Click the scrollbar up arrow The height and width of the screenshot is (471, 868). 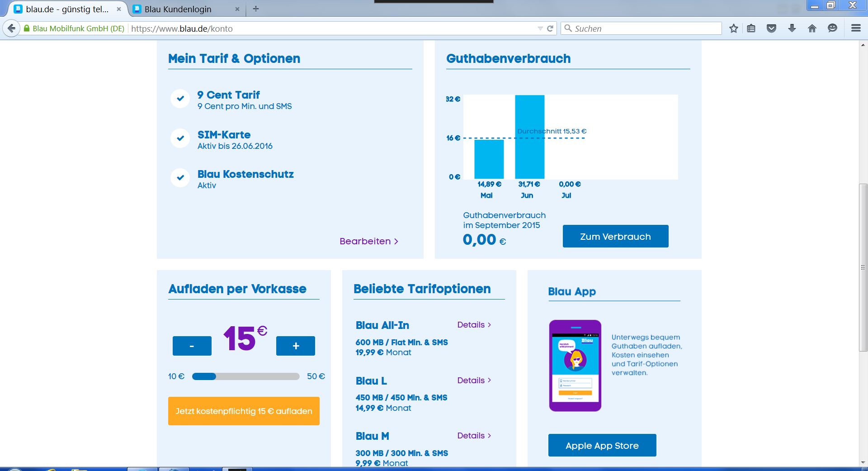[863, 45]
